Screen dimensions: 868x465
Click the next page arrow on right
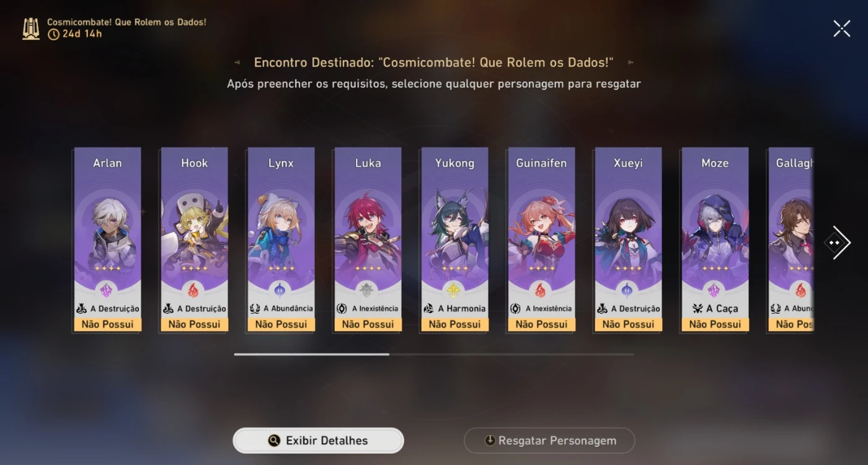tap(838, 242)
